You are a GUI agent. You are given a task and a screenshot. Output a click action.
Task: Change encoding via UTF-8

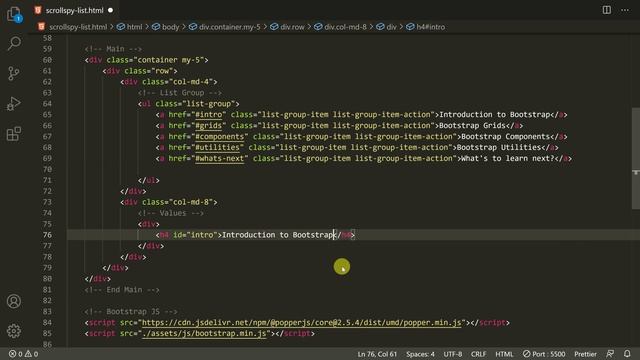click(453, 354)
